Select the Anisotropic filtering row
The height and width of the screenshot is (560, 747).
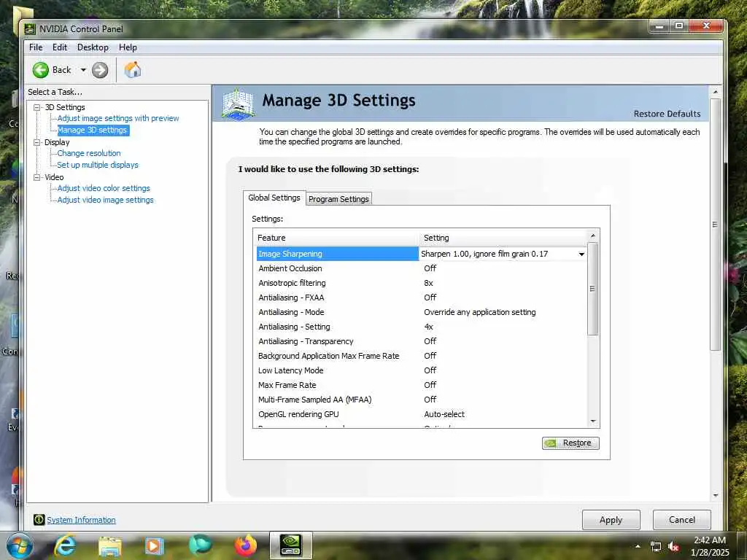pos(421,283)
